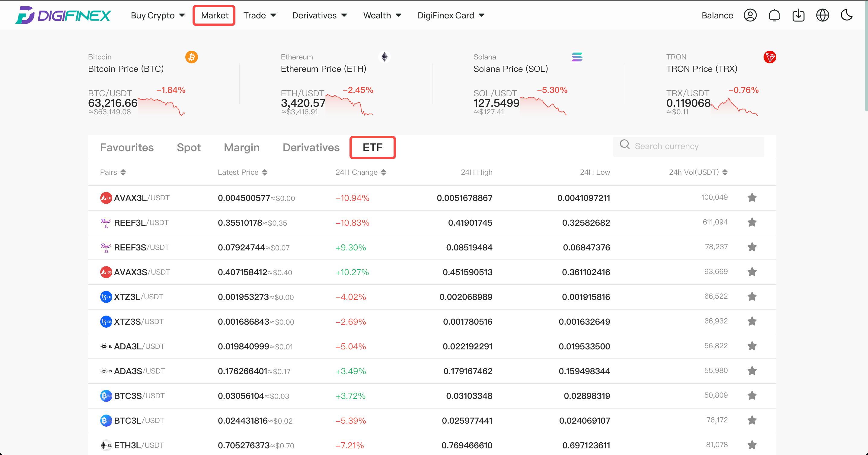Click the Bitcoin coin icon
Image resolution: width=868 pixels, height=455 pixels.
(x=191, y=57)
